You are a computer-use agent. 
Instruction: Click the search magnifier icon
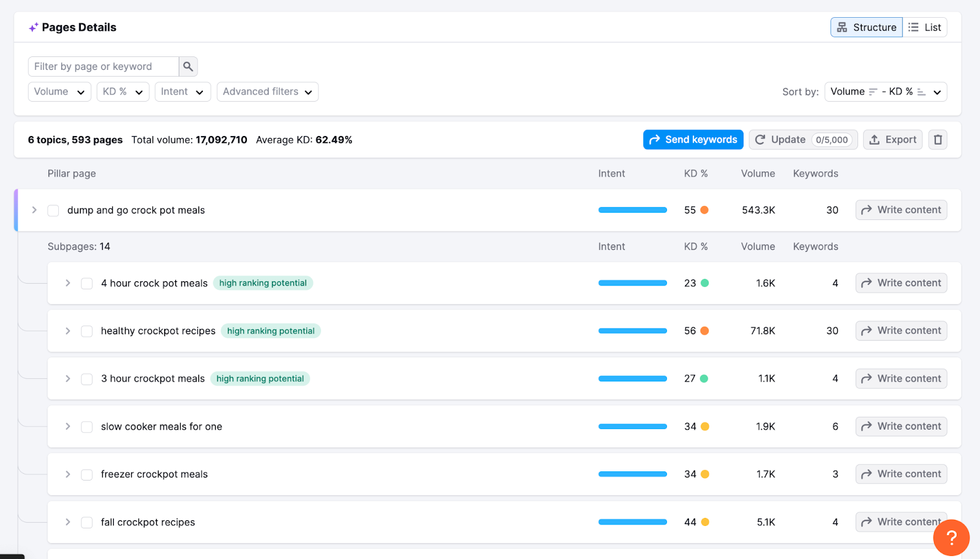pyautogui.click(x=188, y=66)
